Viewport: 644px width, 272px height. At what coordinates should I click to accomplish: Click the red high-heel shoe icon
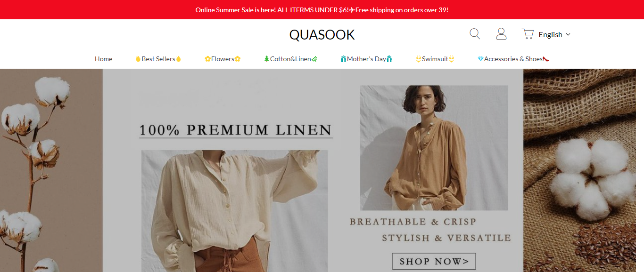546,59
